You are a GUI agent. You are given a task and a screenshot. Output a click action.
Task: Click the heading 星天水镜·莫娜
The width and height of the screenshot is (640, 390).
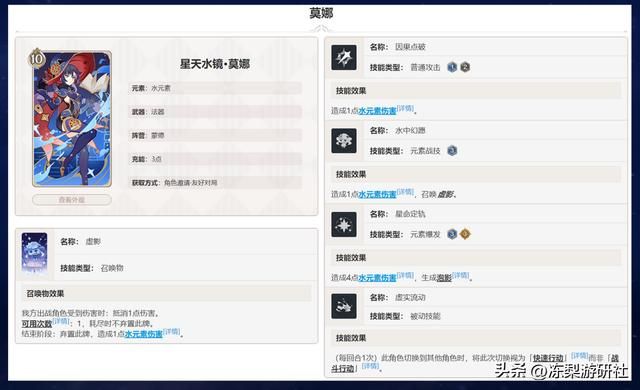[x=215, y=64]
